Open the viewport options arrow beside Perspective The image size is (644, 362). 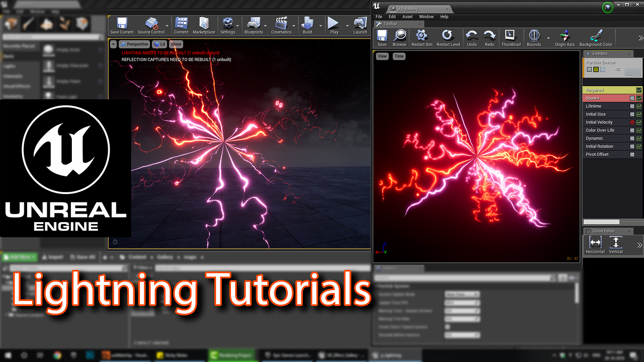click(x=113, y=44)
